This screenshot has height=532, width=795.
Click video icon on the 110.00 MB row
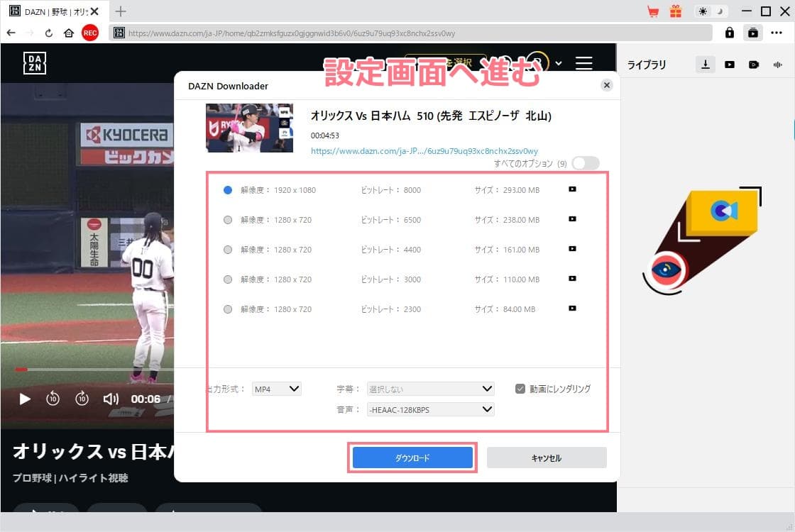coord(572,279)
